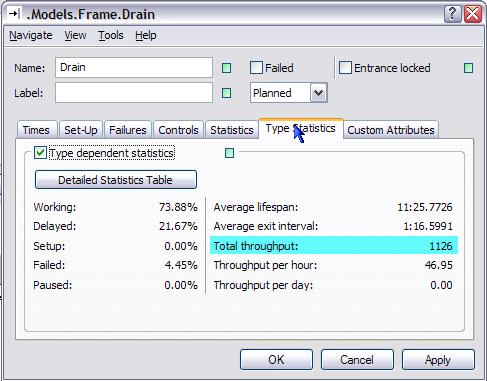Screen dimensions: 487x381
Task: Click the arrow icon in the title bar
Action: click(x=14, y=14)
